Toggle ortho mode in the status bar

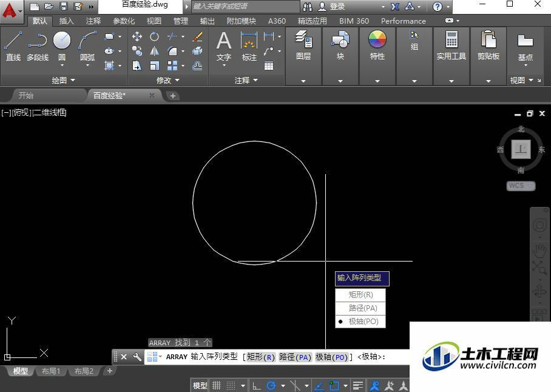[257, 386]
